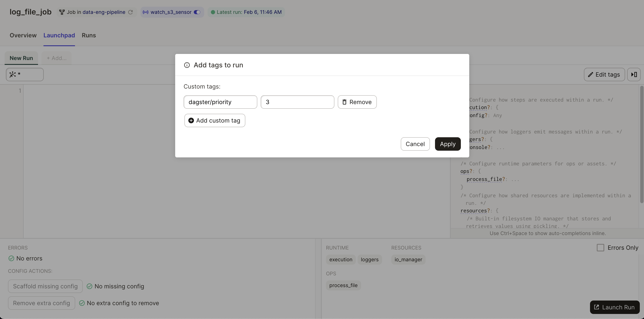Click the io_manager resource tab
This screenshot has height=319, width=644.
point(408,259)
